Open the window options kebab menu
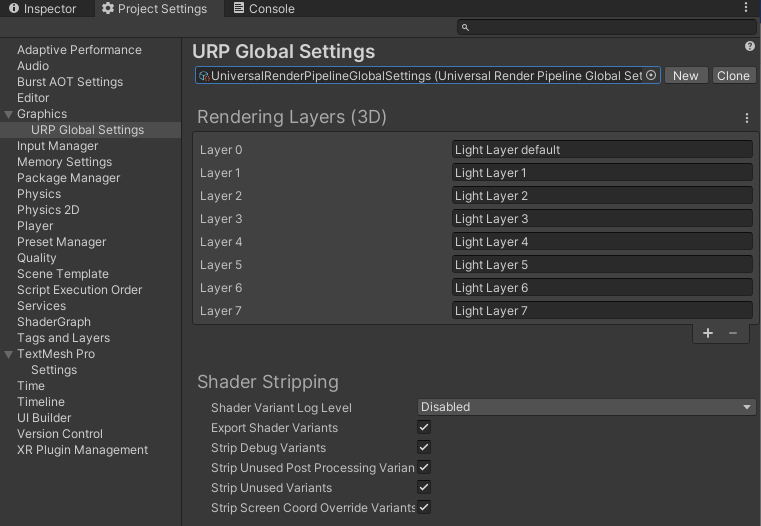The width and height of the screenshot is (761, 526). 747,8
